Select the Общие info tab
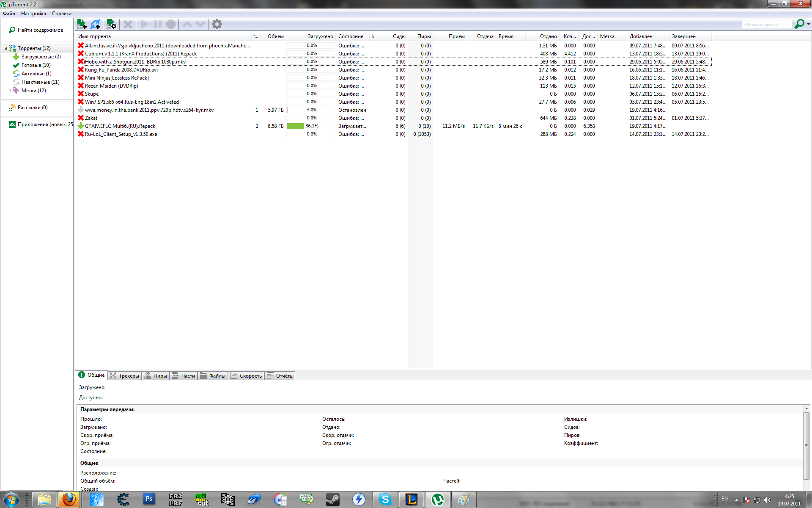Viewport: 812px width, 508px height. (x=91, y=375)
